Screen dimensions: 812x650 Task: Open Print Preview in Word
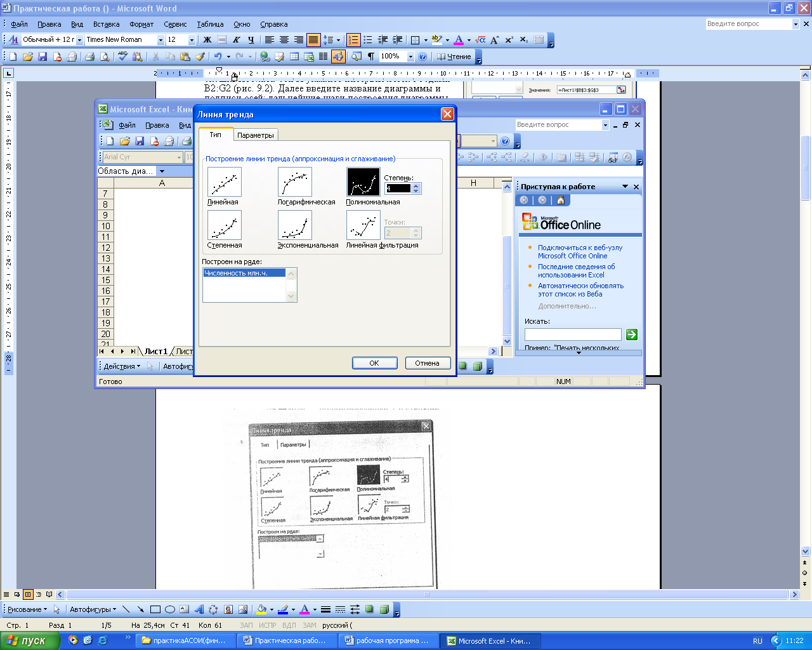(105, 56)
